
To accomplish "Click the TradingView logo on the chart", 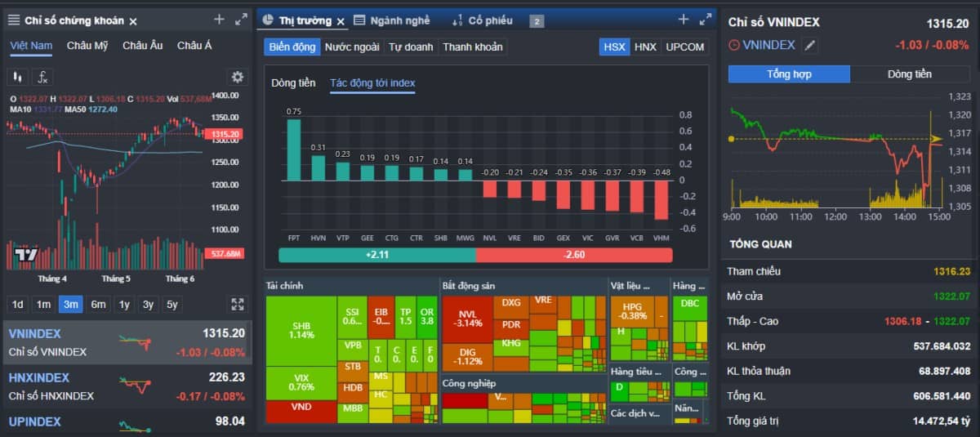I will pos(26,254).
